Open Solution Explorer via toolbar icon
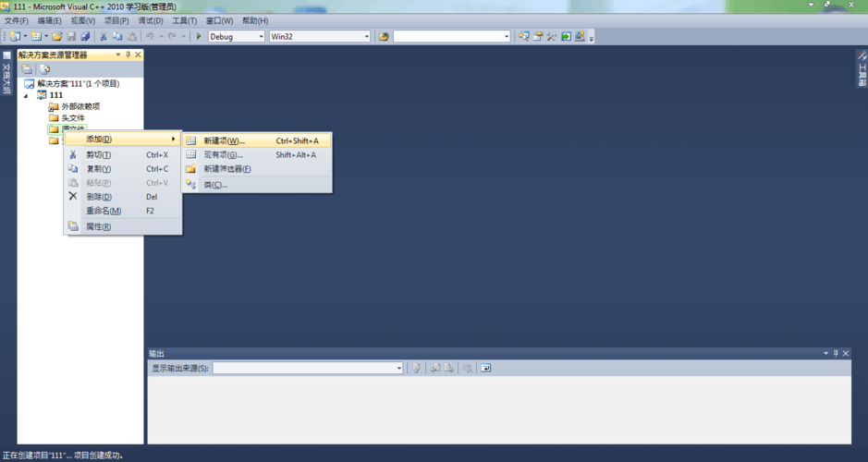Image resolution: width=868 pixels, height=462 pixels. [x=524, y=37]
